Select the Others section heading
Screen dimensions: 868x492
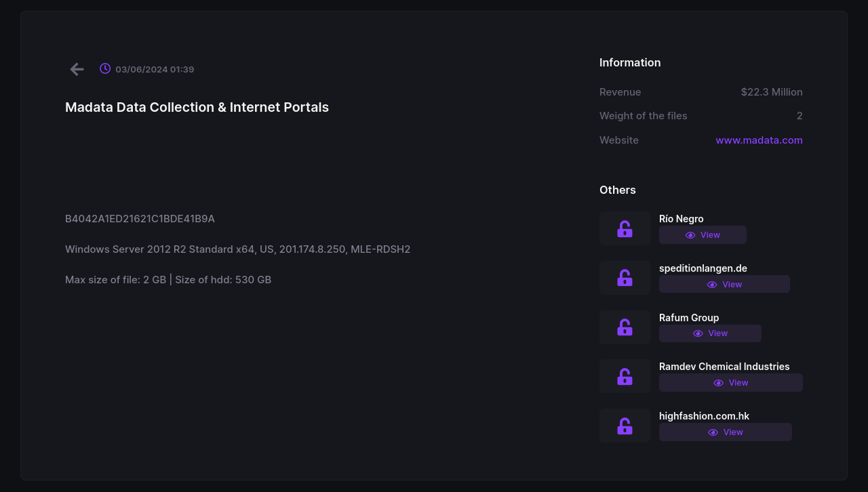point(617,190)
